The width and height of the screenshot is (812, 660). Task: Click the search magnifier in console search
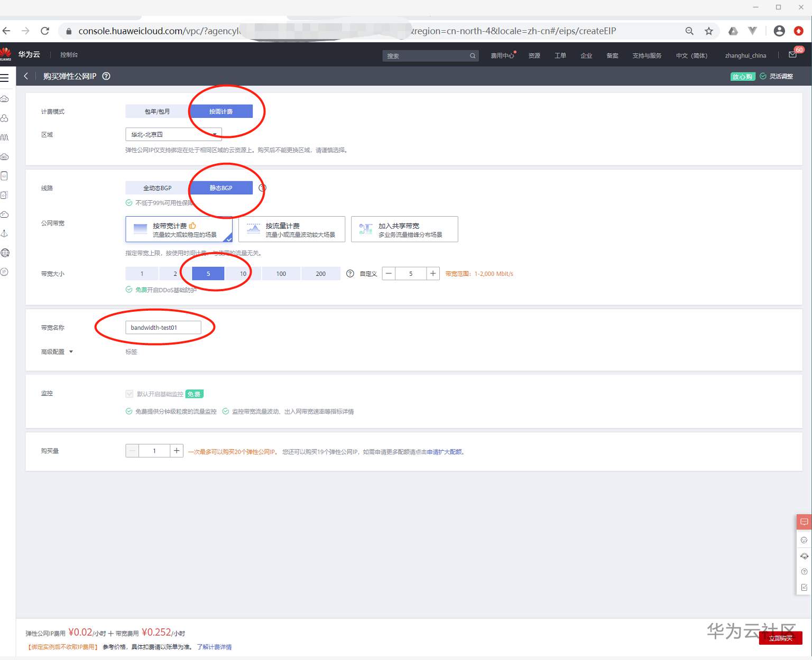[x=473, y=55]
